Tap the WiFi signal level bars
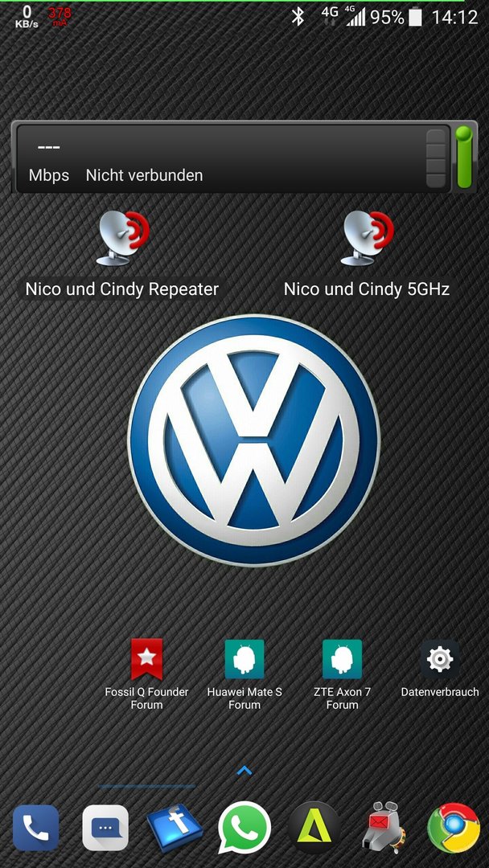 point(436,158)
